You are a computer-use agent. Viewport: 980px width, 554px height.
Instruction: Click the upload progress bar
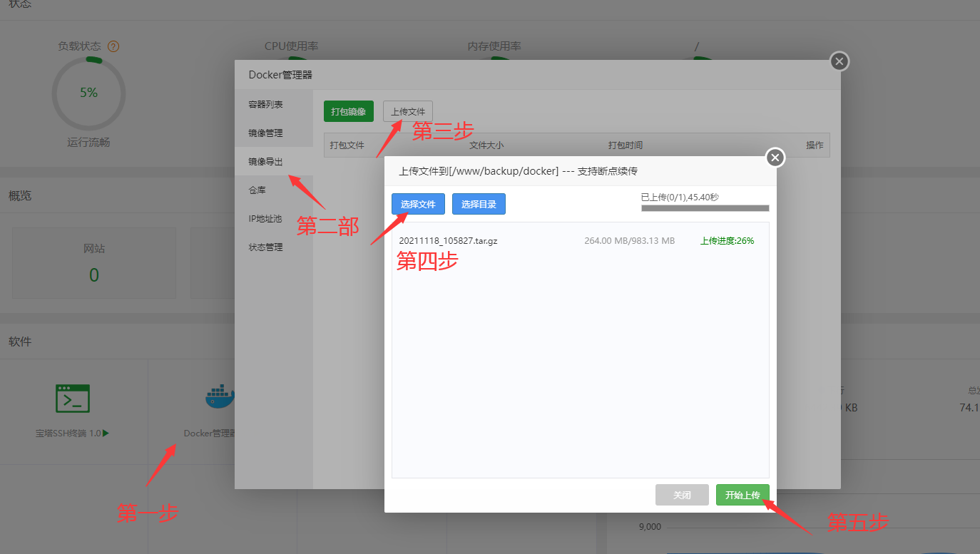[705, 209]
